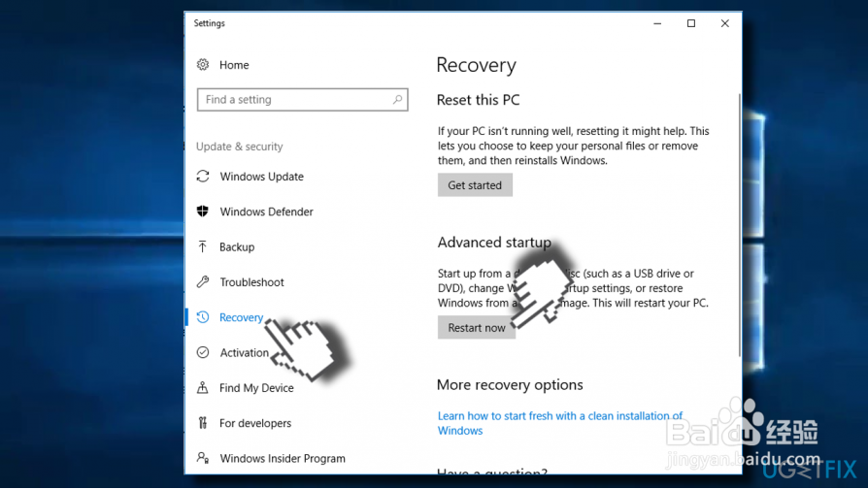Click the search magnifier icon

coord(397,100)
